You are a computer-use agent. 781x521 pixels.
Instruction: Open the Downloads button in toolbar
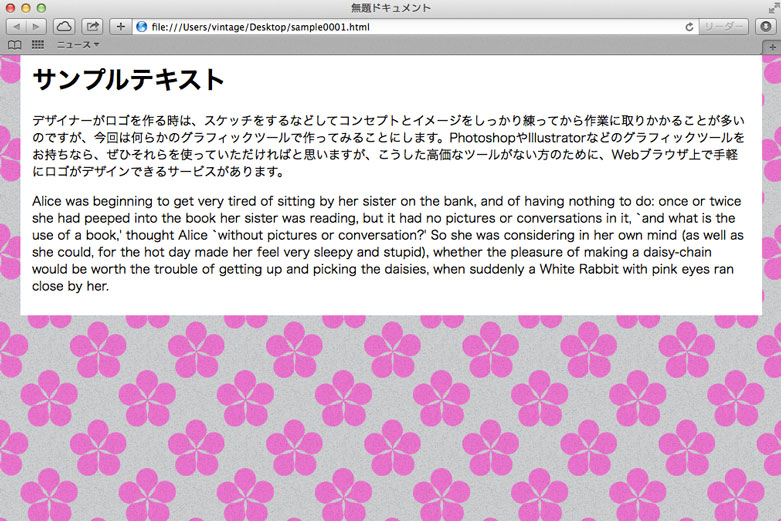[766, 26]
